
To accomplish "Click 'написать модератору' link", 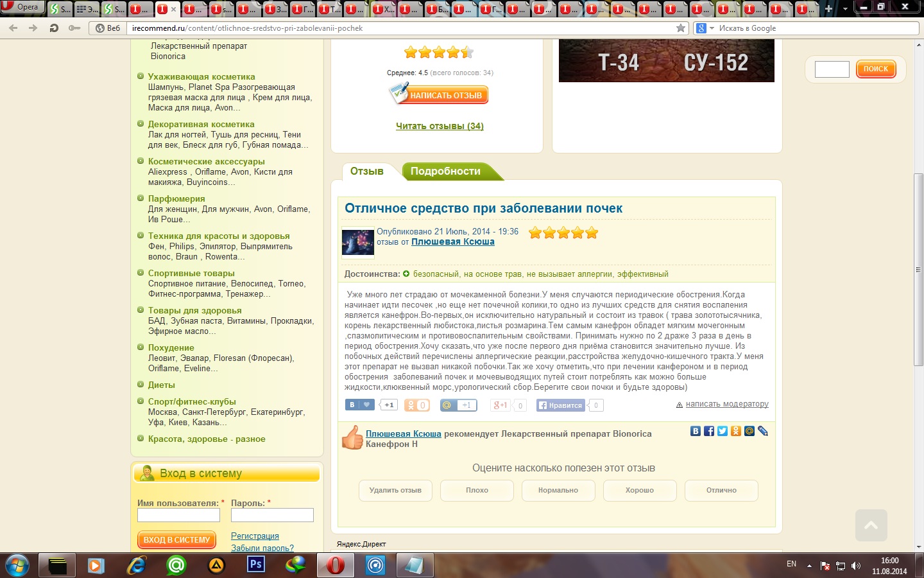I will [727, 404].
